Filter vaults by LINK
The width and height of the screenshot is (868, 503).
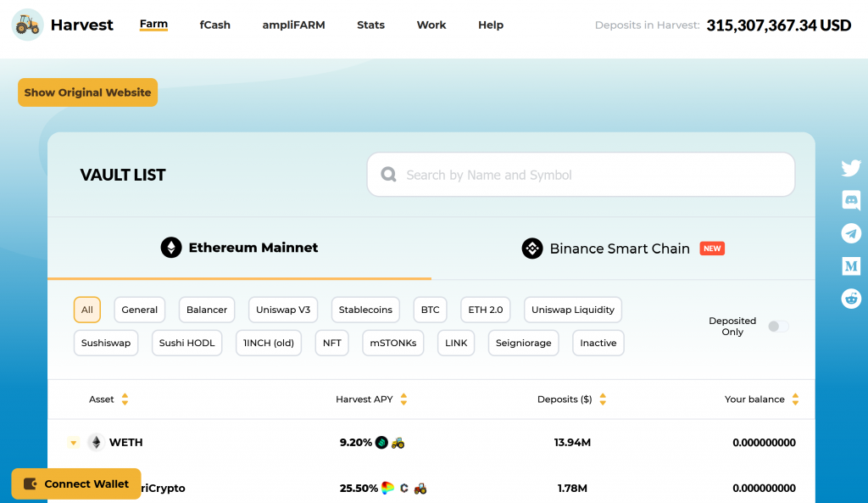(x=456, y=343)
